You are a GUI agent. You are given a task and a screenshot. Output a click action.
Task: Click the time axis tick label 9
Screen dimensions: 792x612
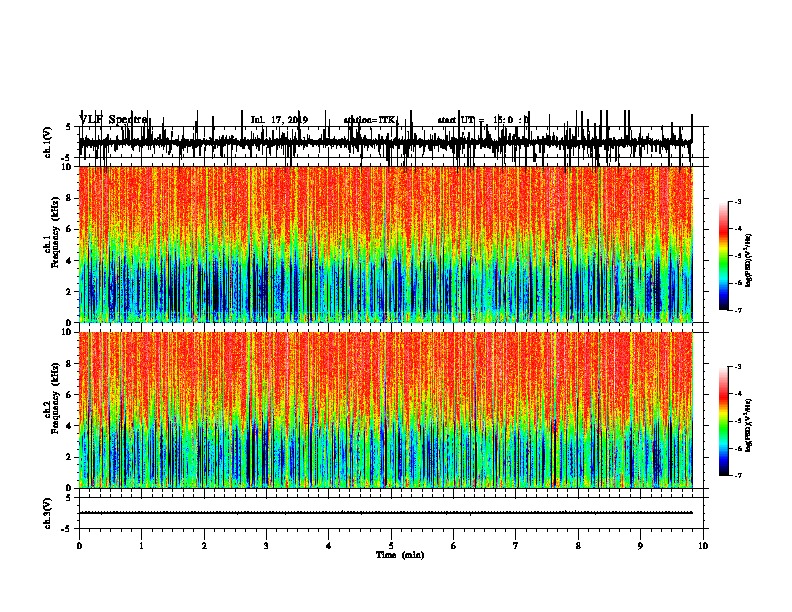click(640, 546)
